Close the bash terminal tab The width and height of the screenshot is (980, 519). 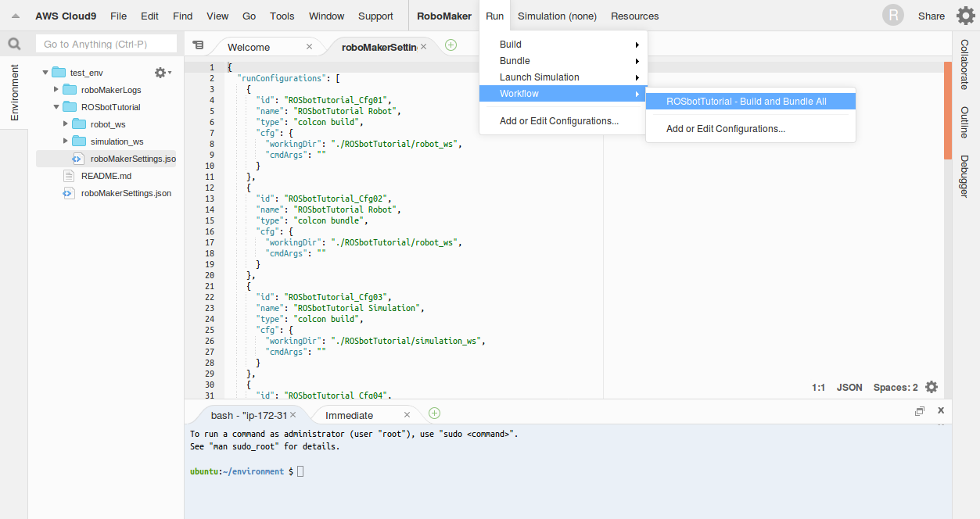click(293, 415)
